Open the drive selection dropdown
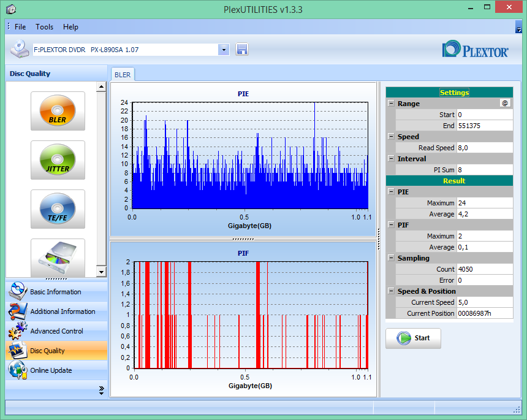 pyautogui.click(x=224, y=50)
